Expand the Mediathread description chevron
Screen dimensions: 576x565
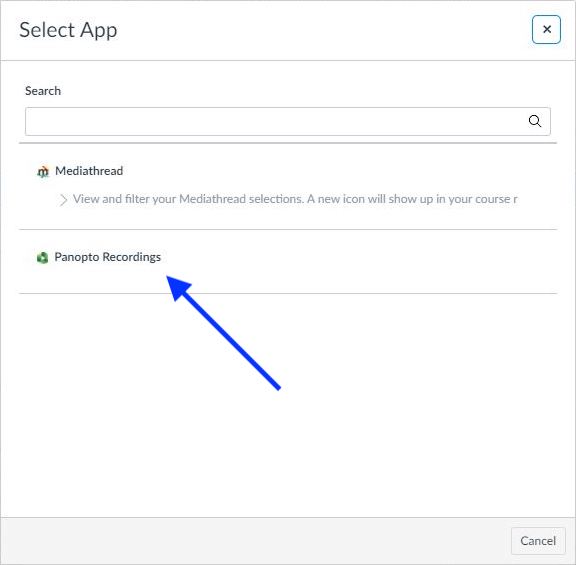point(64,200)
